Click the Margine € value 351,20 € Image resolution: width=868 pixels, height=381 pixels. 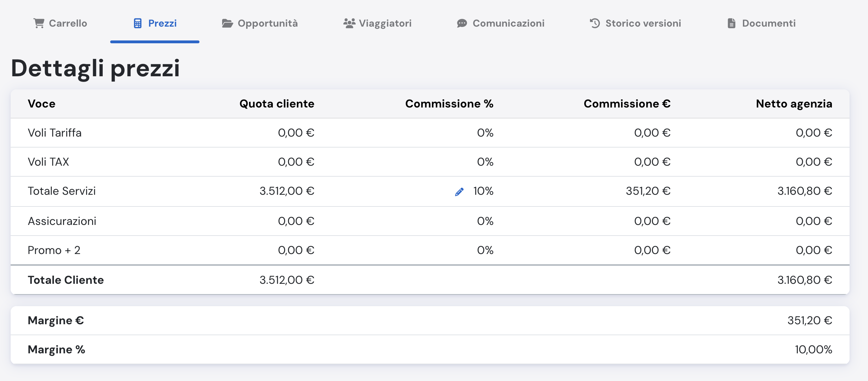810,320
